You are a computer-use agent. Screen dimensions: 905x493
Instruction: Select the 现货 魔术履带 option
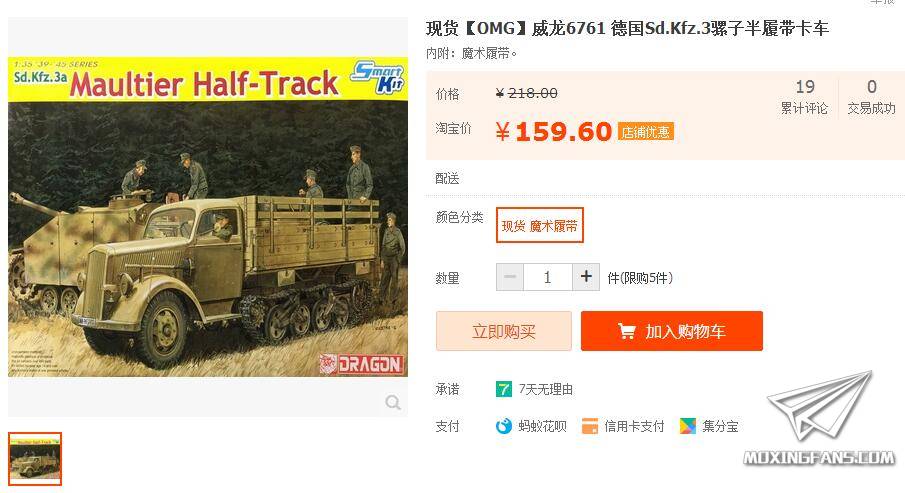coord(540,226)
